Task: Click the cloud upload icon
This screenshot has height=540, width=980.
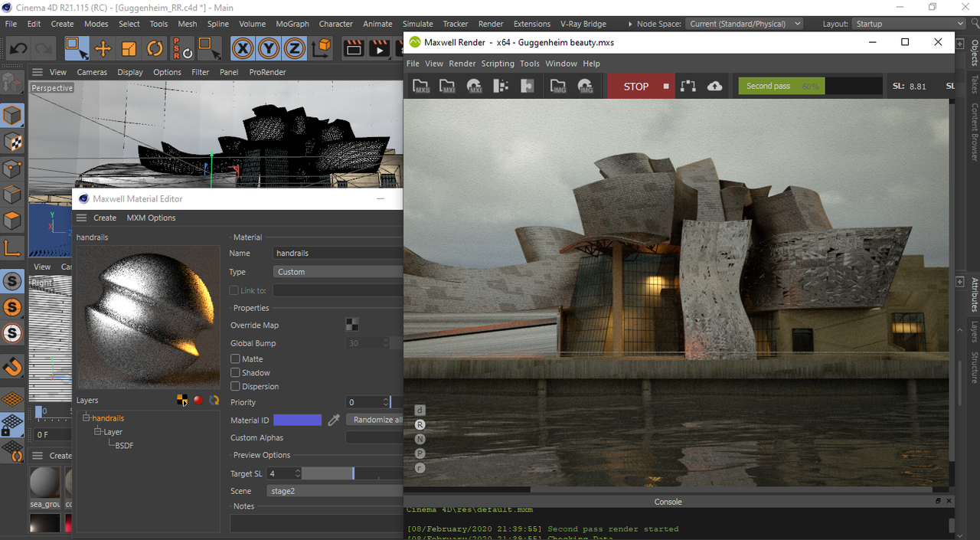Action: 714,87
